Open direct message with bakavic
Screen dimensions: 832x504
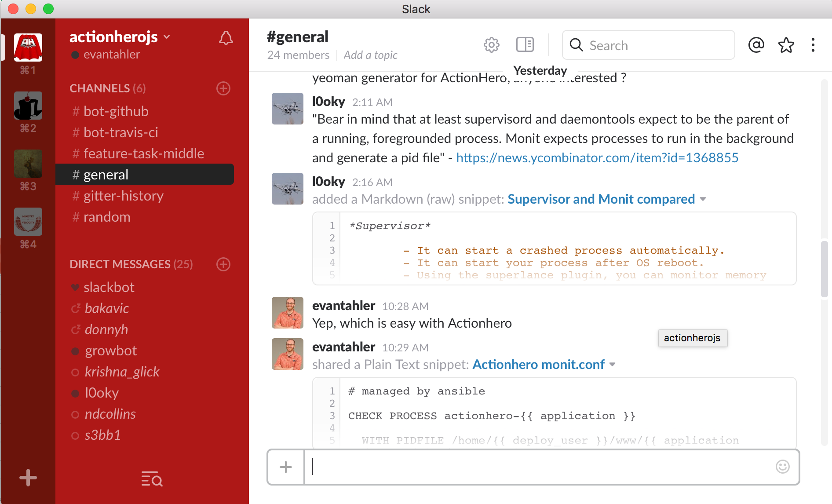point(145,308)
